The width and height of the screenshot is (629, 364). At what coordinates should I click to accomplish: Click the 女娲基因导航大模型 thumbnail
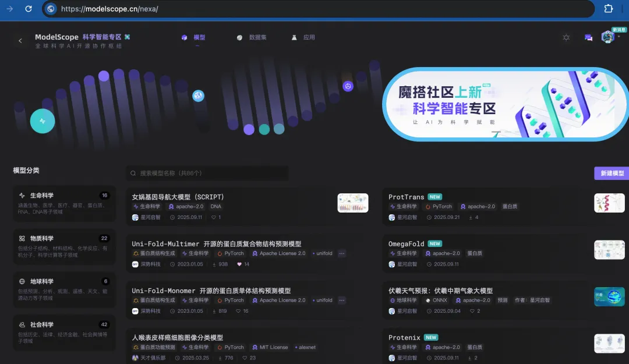[x=352, y=203]
